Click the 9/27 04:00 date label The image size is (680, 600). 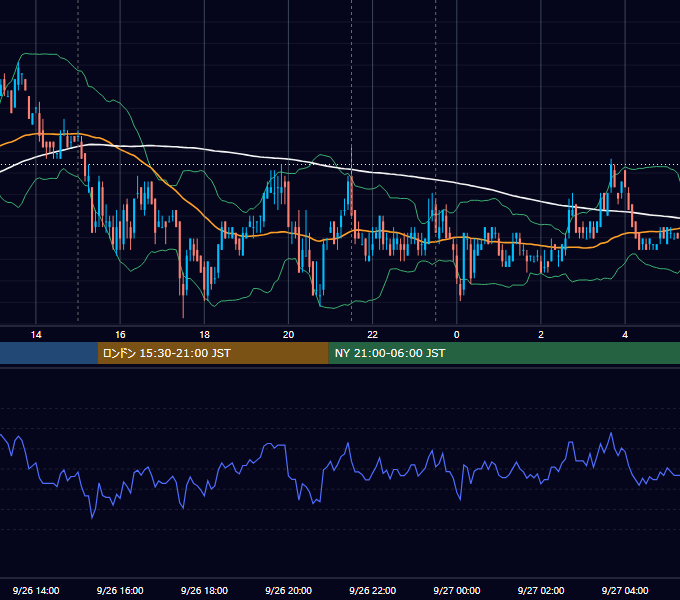click(625, 590)
